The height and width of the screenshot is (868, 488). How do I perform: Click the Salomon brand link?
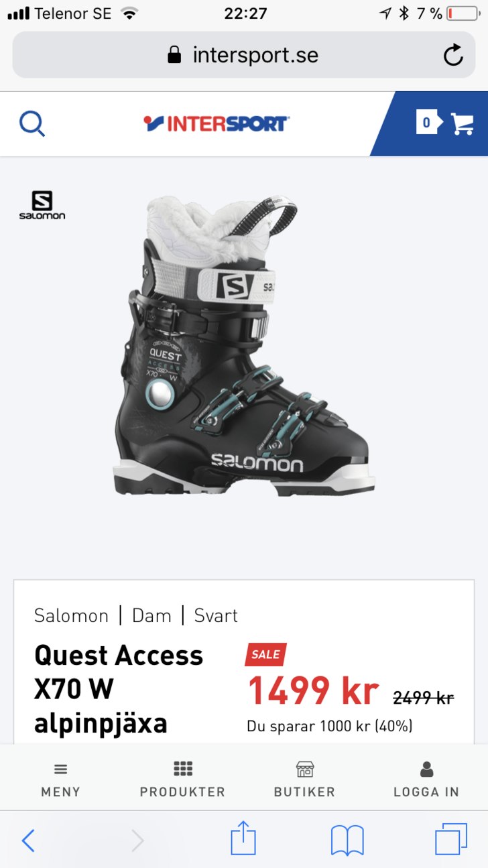tap(71, 615)
